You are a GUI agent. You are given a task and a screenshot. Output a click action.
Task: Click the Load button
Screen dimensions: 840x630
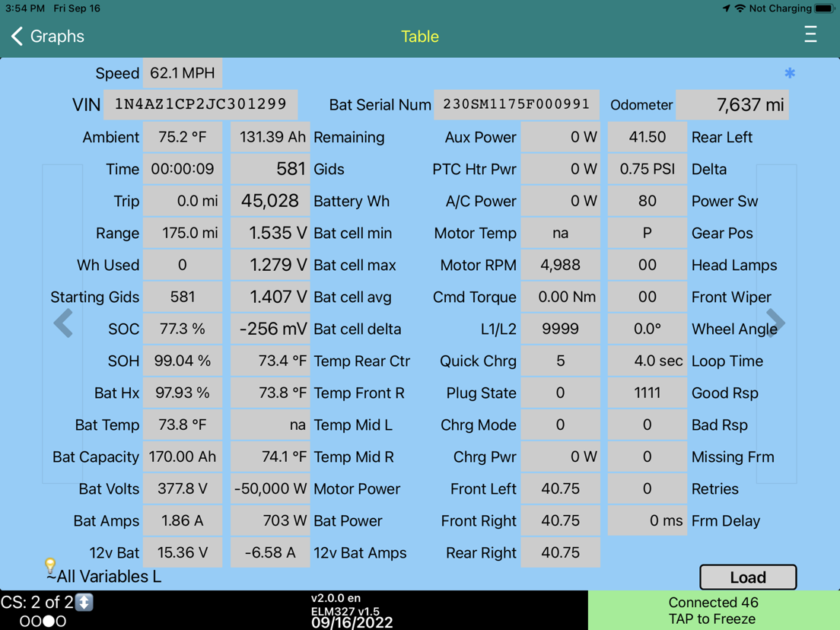tap(748, 577)
